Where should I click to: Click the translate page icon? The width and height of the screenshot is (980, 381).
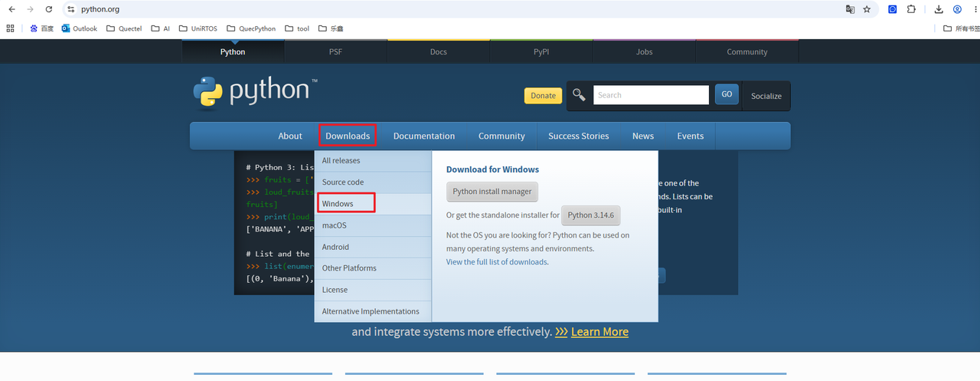850,9
